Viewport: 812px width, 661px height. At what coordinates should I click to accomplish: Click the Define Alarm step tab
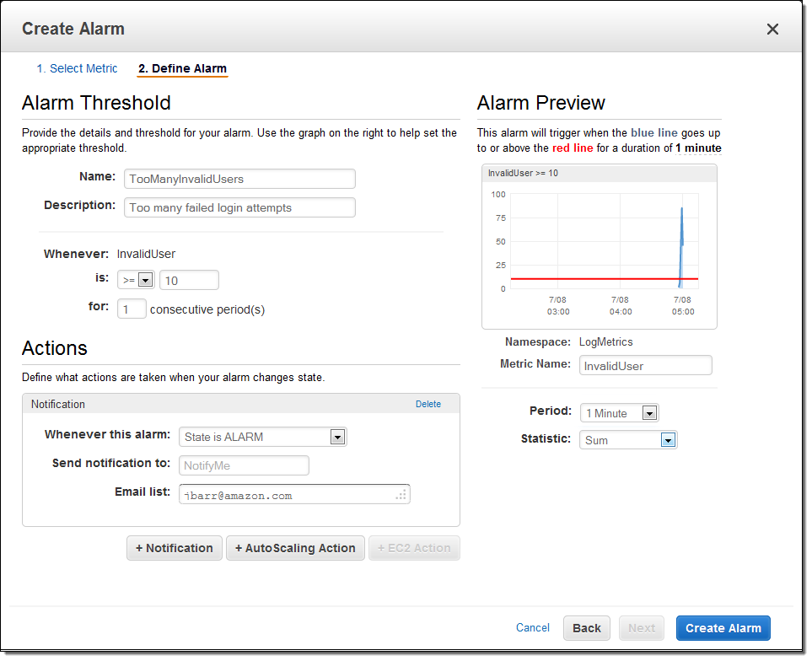pyautogui.click(x=182, y=68)
